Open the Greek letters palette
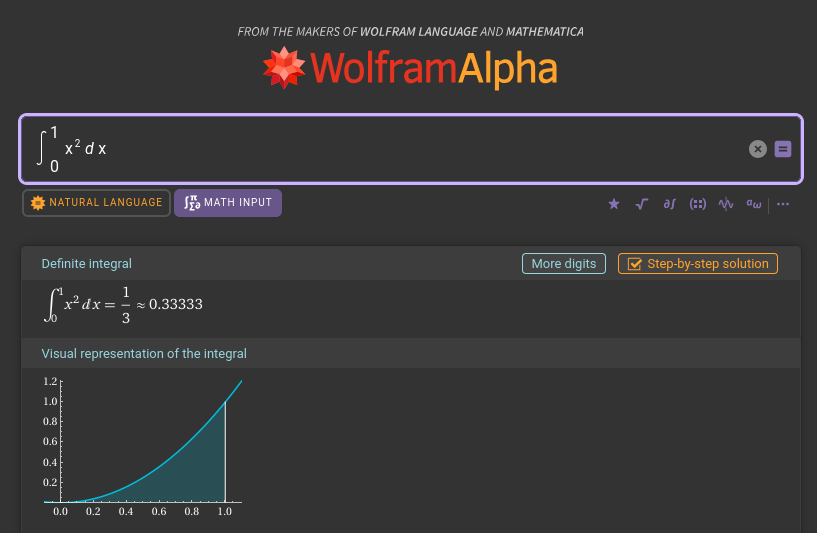The width and height of the screenshot is (817, 533). [x=754, y=204]
